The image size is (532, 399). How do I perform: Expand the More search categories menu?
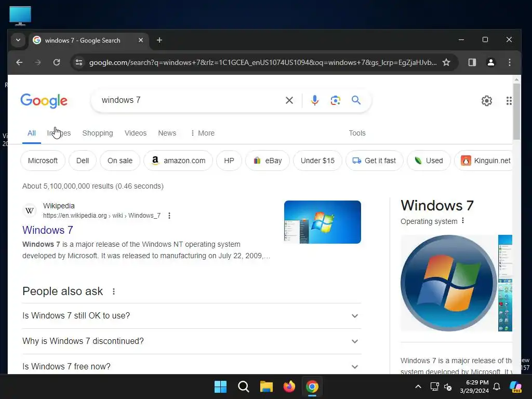(203, 134)
